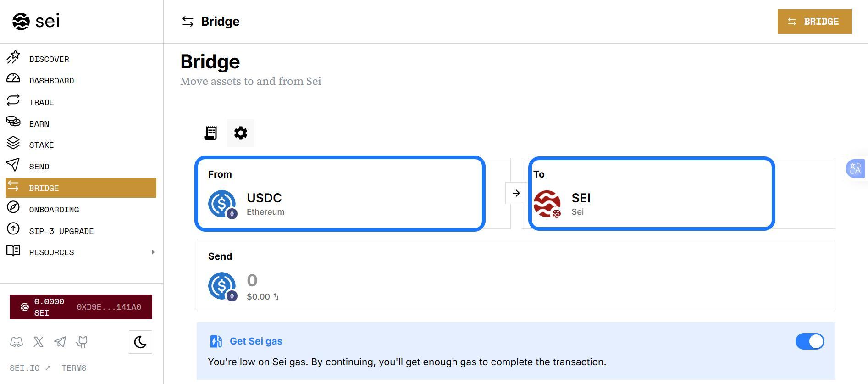Toggle the Get Sei gas switch
868x384 pixels.
pyautogui.click(x=809, y=341)
